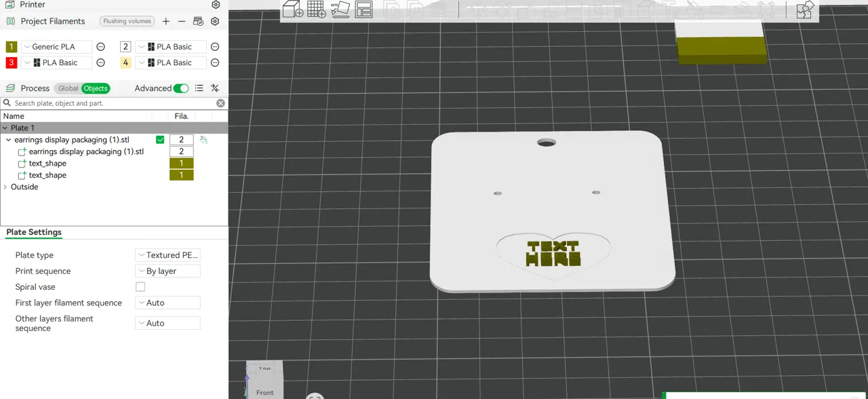Click the Flushing volumes button
868x399 pixels.
pyautogui.click(x=127, y=21)
